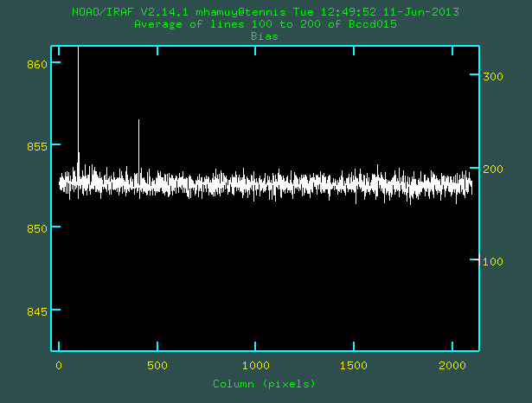Screen dimensions: 532x403
Task: Click the 850 left axis value
Action: pyautogui.click(x=37, y=228)
